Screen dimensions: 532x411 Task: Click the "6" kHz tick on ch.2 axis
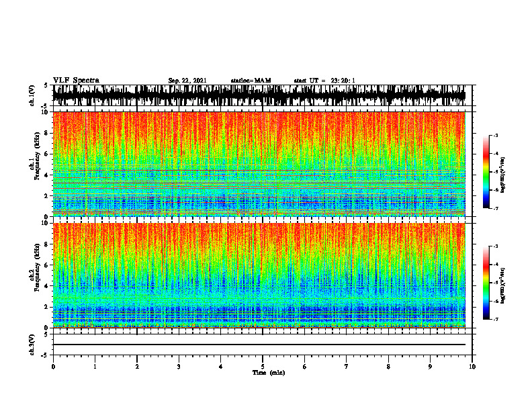48,265
